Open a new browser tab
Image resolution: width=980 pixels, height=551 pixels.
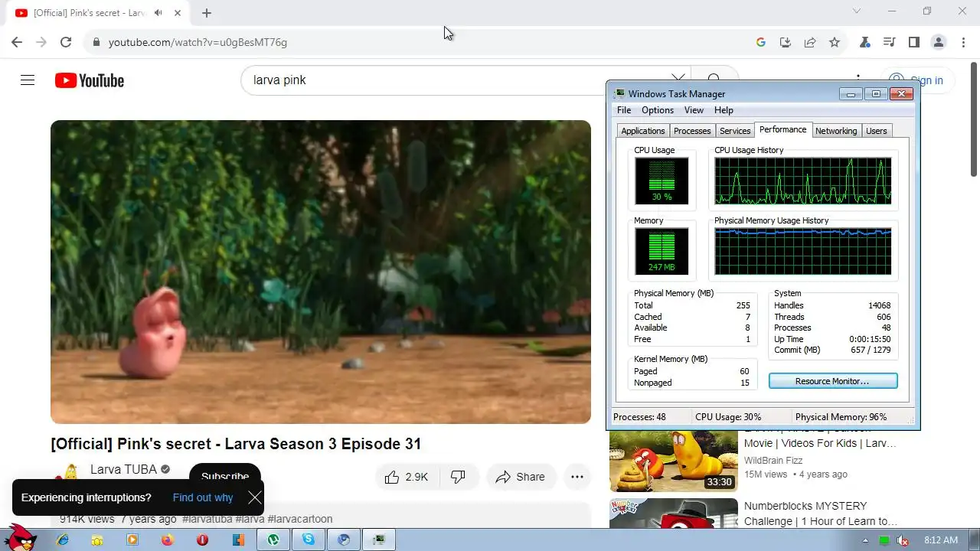click(207, 13)
